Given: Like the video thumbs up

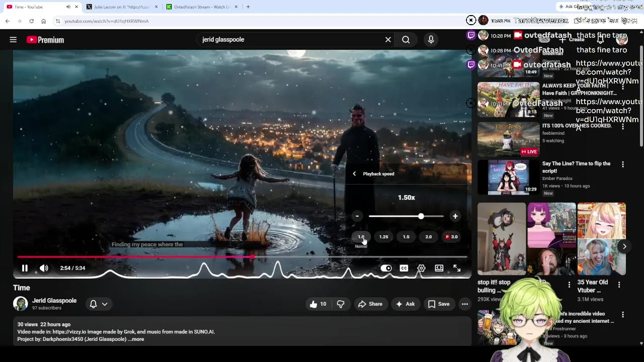Looking at the screenshot, I should click(318, 304).
